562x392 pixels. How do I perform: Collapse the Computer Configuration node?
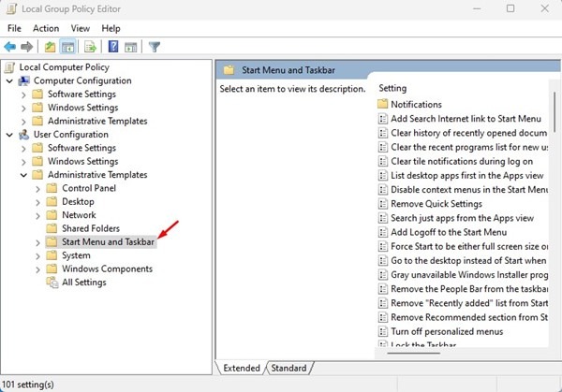[8, 80]
